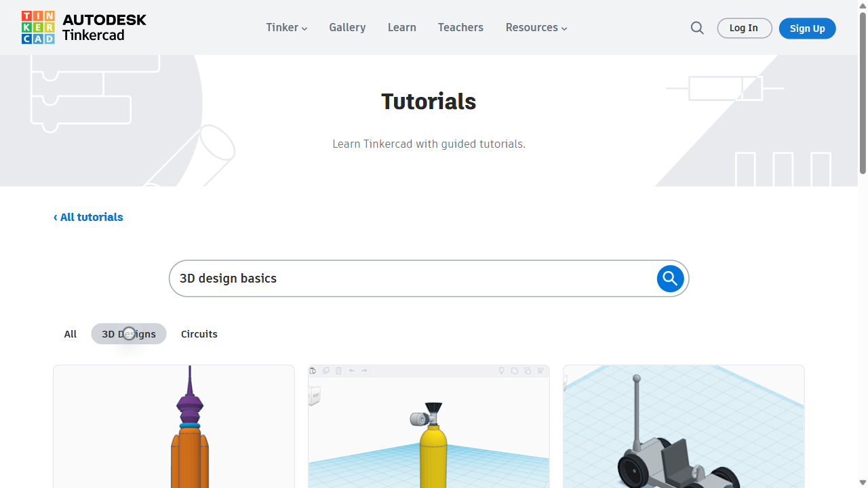Enable the 3D Designs filter
868x488 pixels.
coord(128,333)
